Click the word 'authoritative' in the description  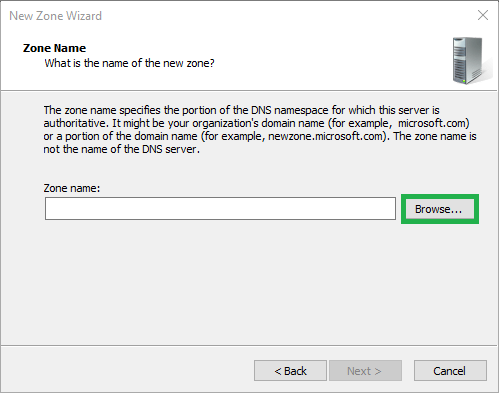(75, 123)
